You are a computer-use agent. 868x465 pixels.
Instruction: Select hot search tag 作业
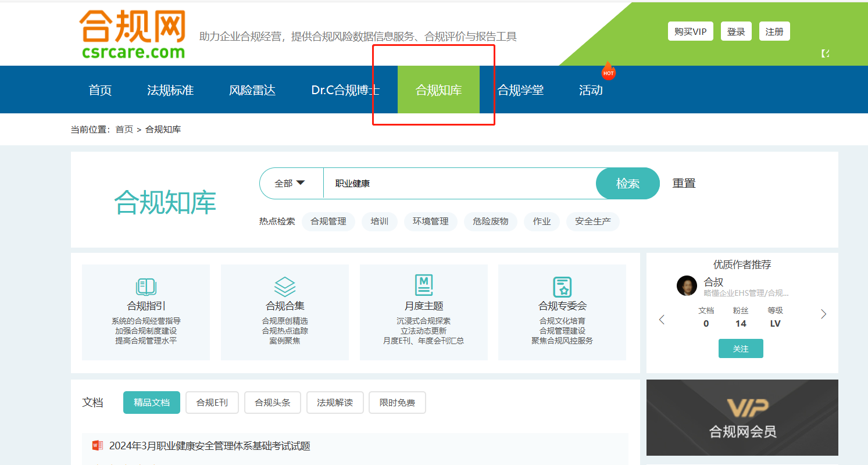coord(542,221)
